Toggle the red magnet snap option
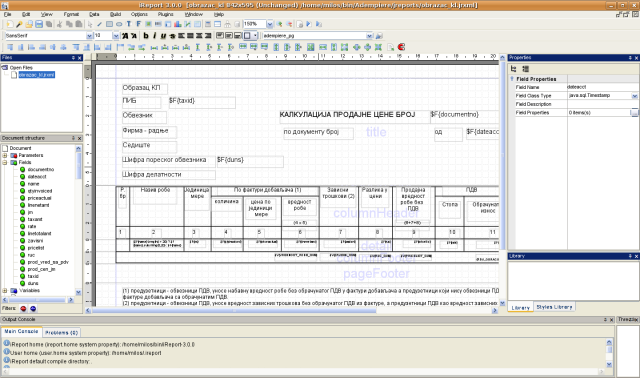This screenshot has height=378, width=640. [x=401, y=47]
